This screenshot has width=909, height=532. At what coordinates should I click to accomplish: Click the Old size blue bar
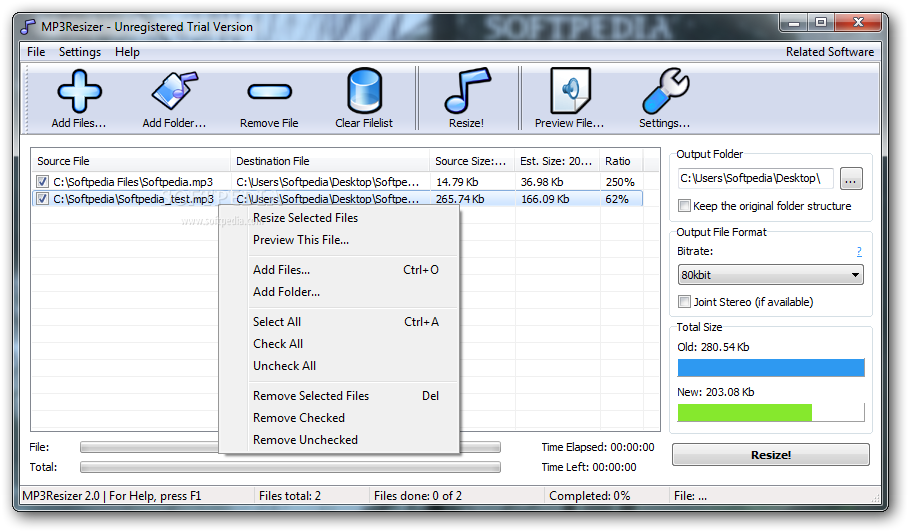(x=771, y=368)
